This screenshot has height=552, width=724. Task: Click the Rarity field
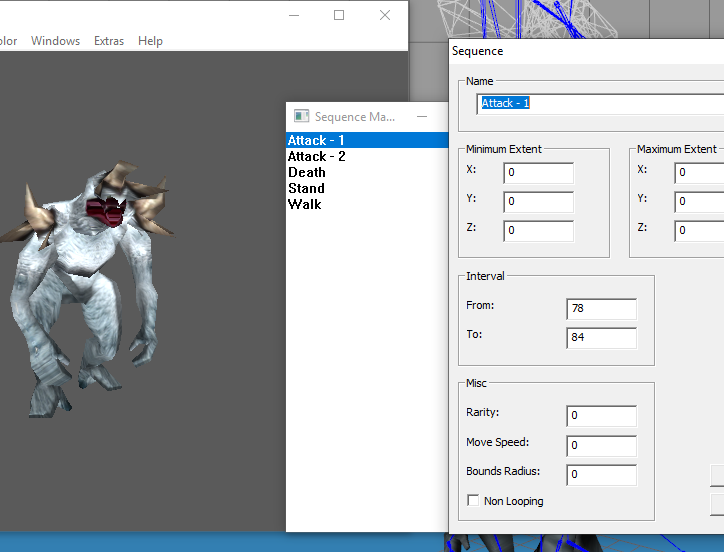(601, 416)
